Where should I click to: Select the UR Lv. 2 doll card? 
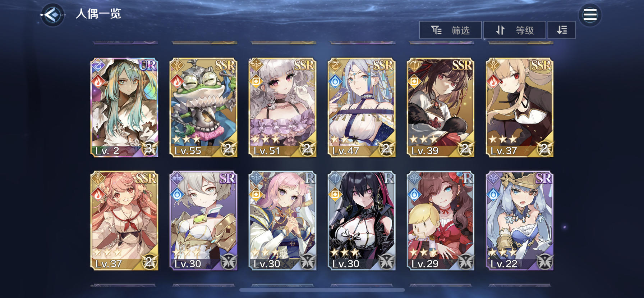[x=124, y=107]
